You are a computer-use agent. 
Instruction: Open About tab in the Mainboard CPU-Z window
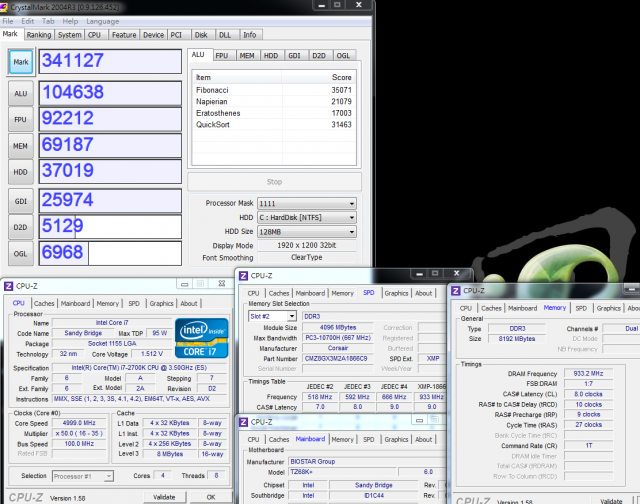point(423,440)
